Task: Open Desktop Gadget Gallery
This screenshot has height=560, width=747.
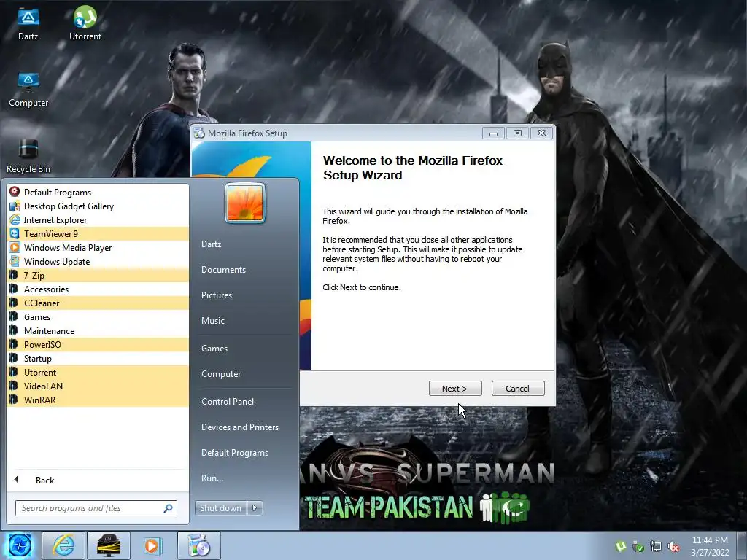Action: click(98, 206)
